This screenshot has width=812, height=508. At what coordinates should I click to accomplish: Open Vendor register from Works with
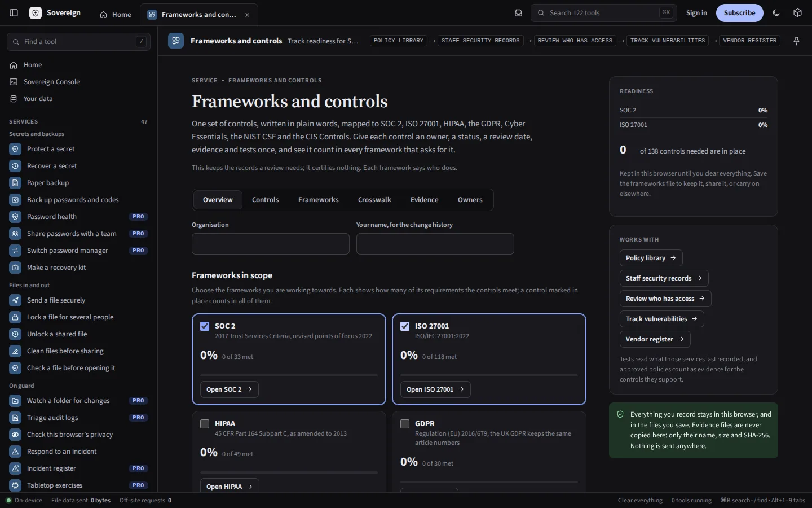click(x=655, y=339)
